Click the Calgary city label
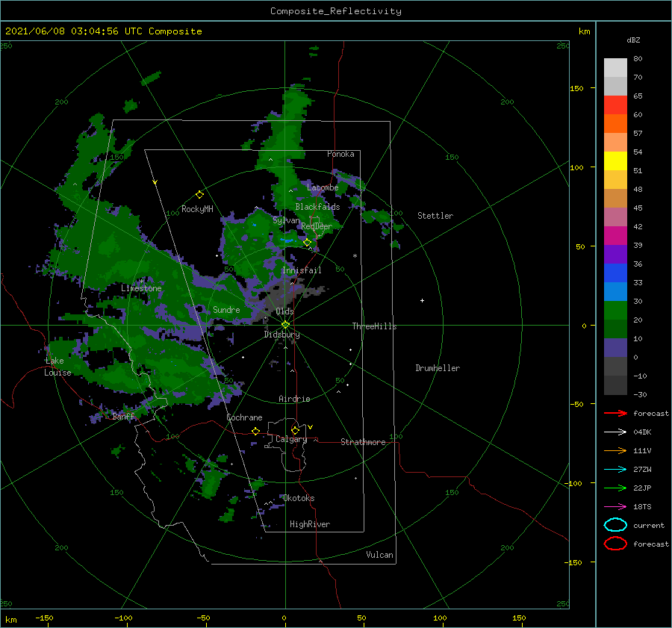Viewport: 672px width, 628px height. pyautogui.click(x=291, y=439)
